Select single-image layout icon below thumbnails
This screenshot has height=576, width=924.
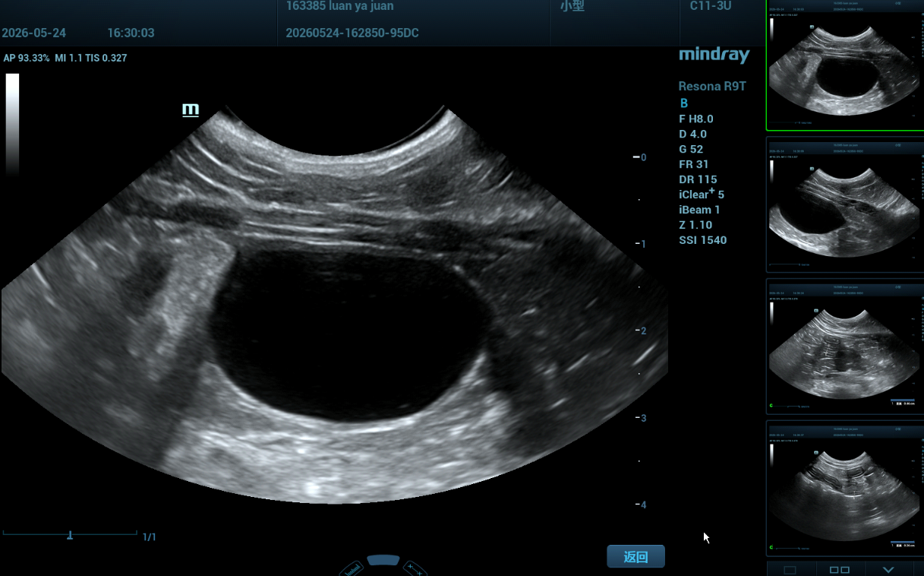point(790,569)
